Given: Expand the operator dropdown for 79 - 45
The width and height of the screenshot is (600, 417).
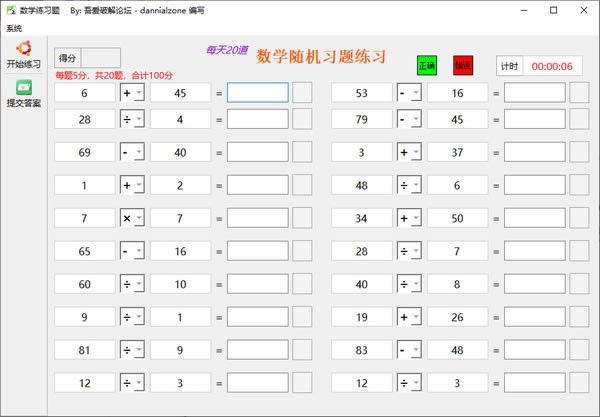Looking at the screenshot, I should pyautogui.click(x=409, y=119).
